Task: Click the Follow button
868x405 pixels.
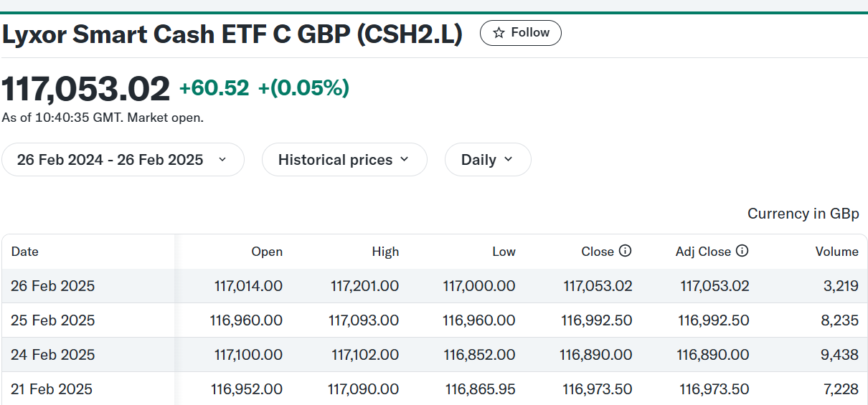Action: coord(520,33)
